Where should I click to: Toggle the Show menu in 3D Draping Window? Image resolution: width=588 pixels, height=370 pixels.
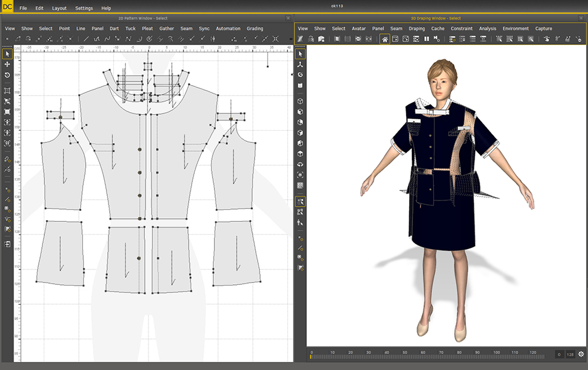[x=320, y=28]
